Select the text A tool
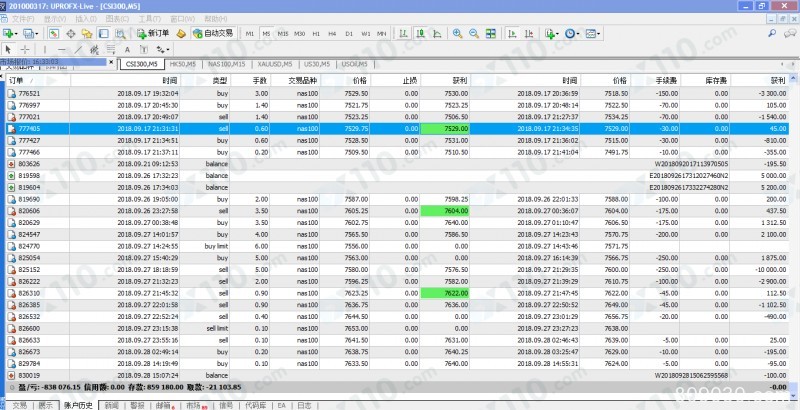 pos(128,49)
